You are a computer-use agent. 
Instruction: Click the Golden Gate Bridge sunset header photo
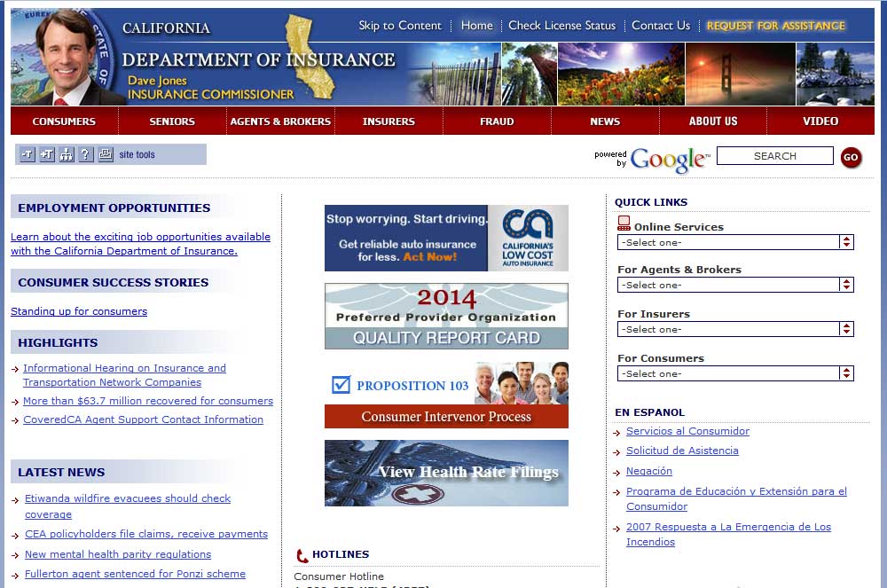pyautogui.click(x=741, y=74)
